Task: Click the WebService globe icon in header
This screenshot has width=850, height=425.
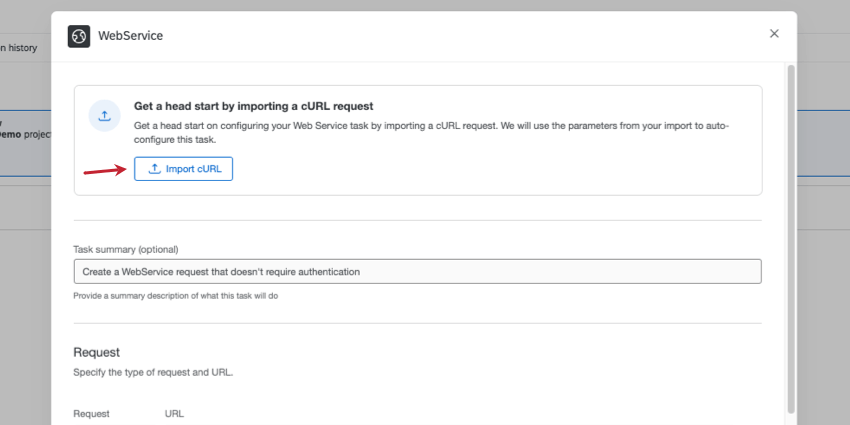Action: tap(79, 36)
